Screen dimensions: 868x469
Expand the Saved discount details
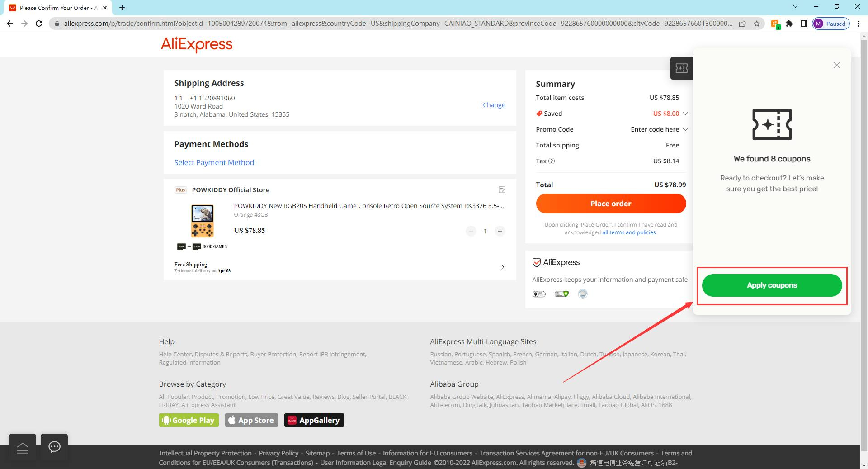click(685, 114)
